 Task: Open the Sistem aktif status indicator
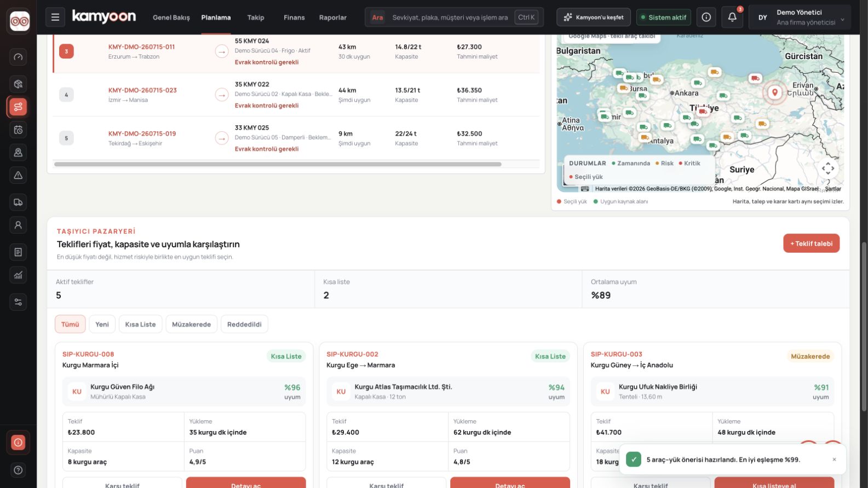[x=663, y=18]
